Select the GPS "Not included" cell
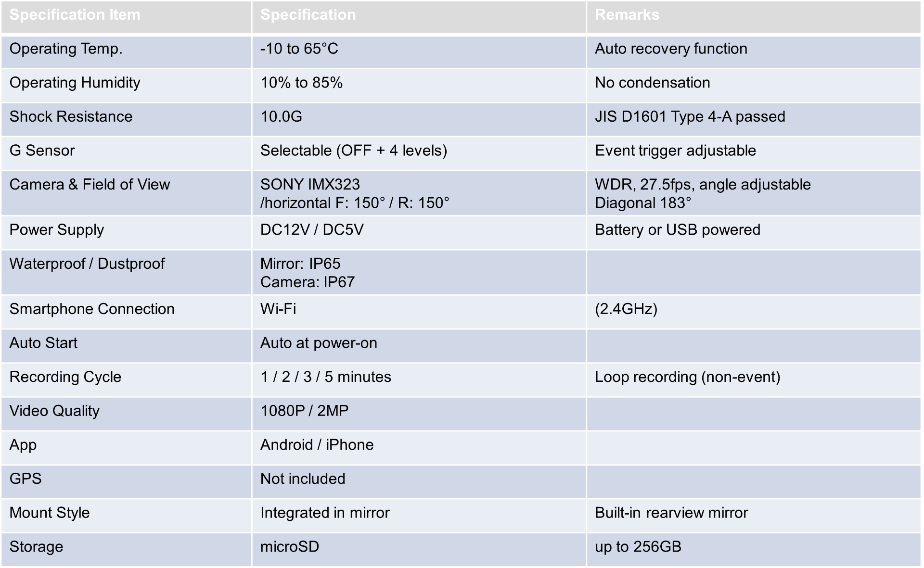924x568 pixels. click(303, 479)
